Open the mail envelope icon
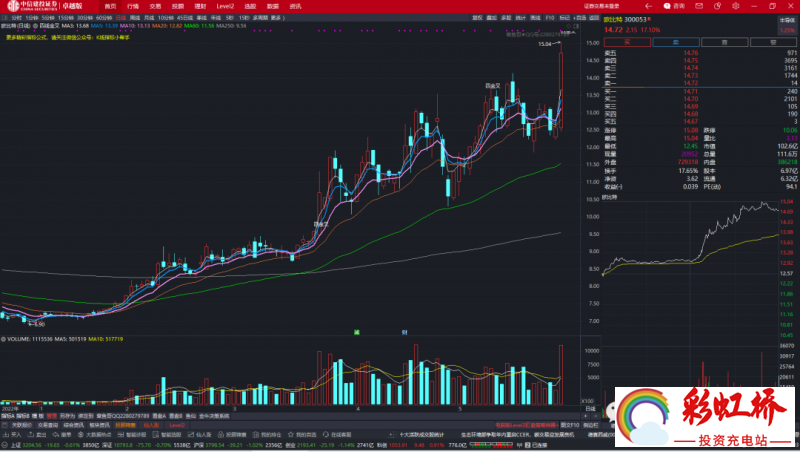The width and height of the screenshot is (800, 452). pyautogui.click(x=699, y=6)
